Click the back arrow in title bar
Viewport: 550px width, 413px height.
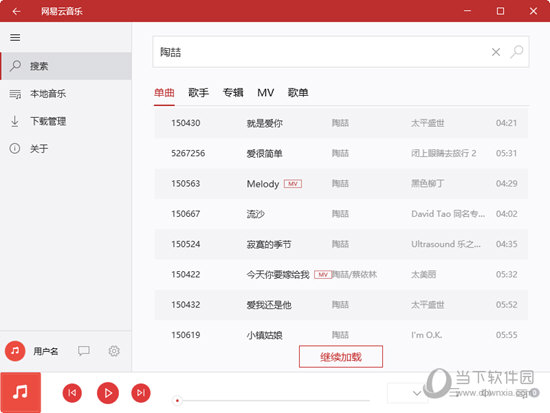pyautogui.click(x=16, y=11)
